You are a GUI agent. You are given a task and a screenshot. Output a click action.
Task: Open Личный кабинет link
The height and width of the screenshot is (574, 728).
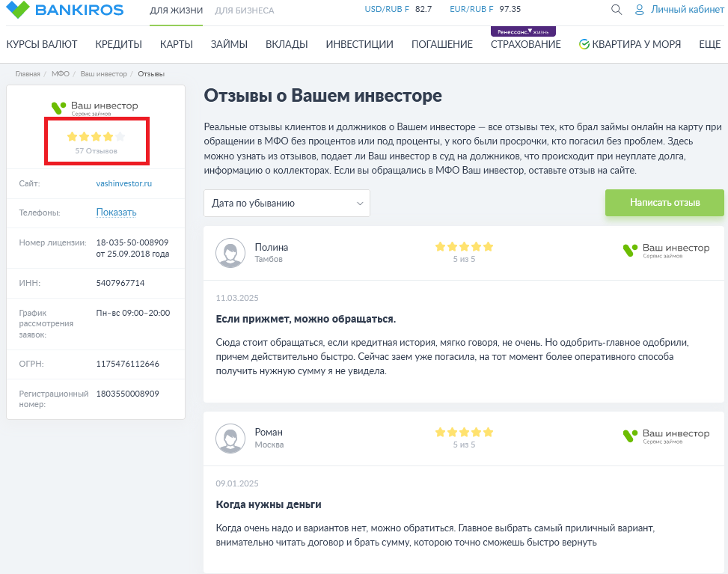(687, 9)
